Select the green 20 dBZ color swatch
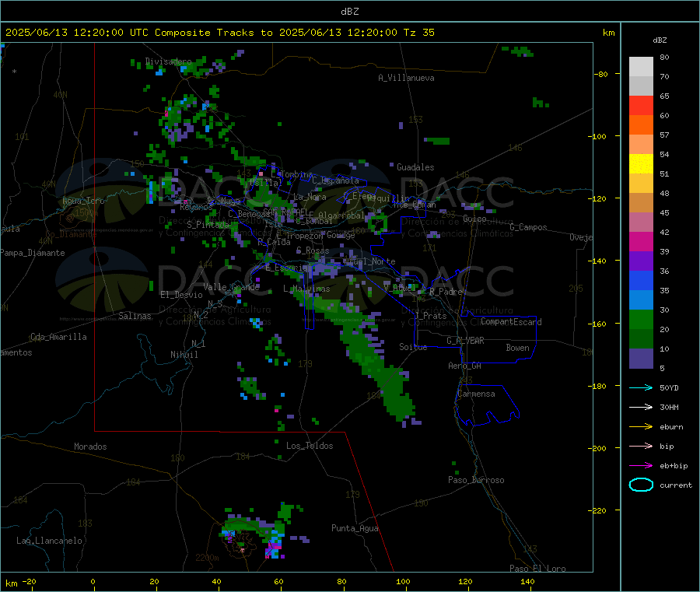Screen dimensions: 700x592 click(641, 319)
